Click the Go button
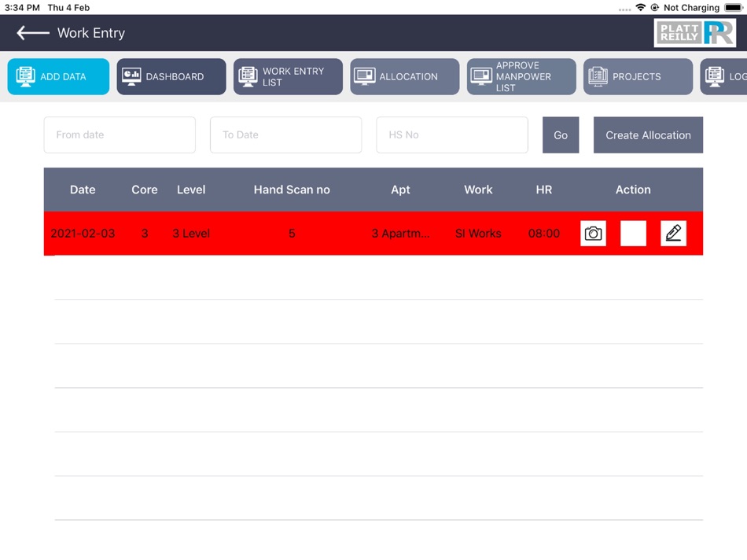Screen dimensions: 747x560 click(x=560, y=134)
